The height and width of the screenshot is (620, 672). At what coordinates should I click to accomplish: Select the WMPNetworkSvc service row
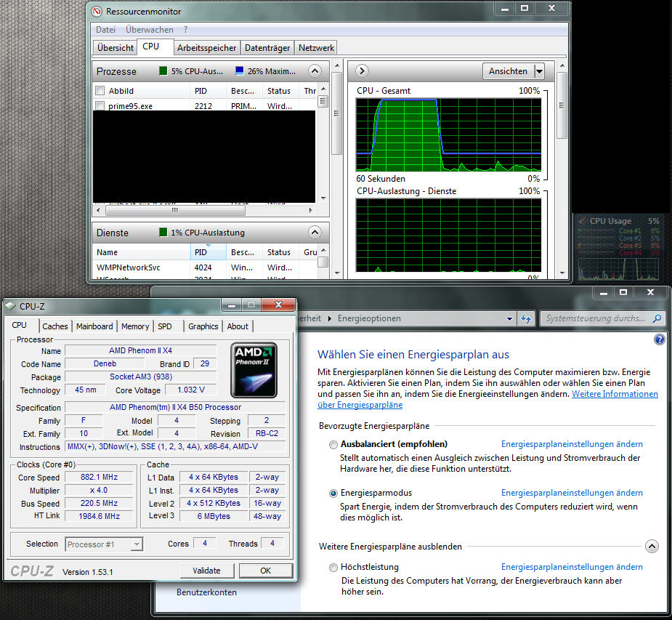(204, 267)
